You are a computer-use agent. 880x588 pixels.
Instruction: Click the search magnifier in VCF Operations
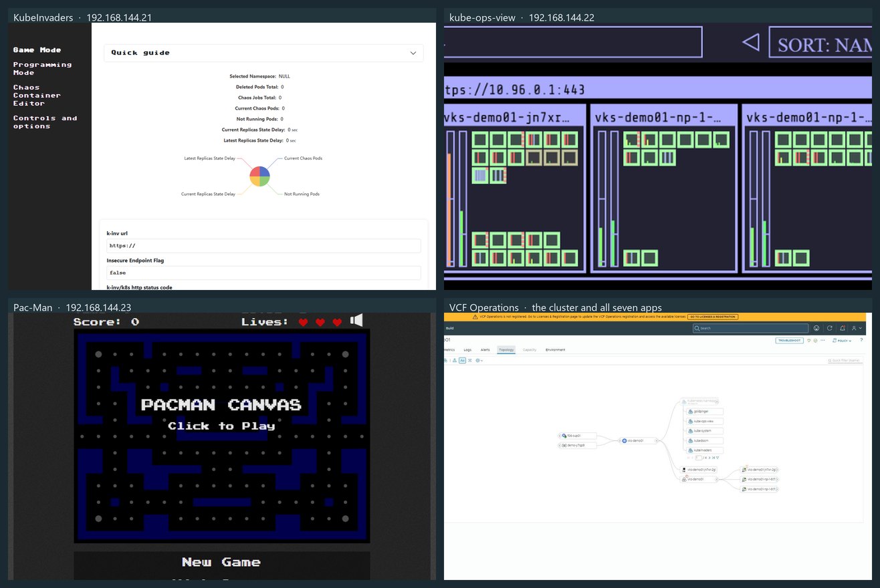(697, 328)
